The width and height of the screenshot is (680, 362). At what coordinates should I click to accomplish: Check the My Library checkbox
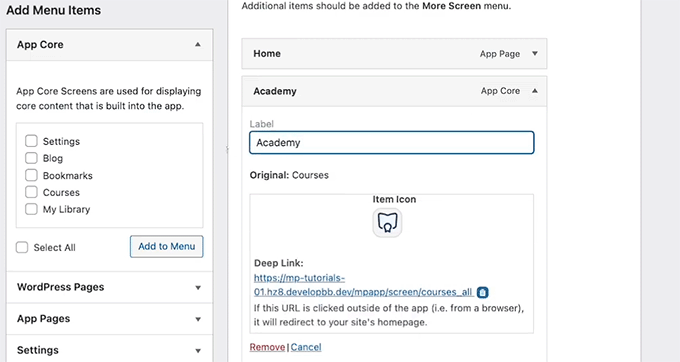click(31, 209)
